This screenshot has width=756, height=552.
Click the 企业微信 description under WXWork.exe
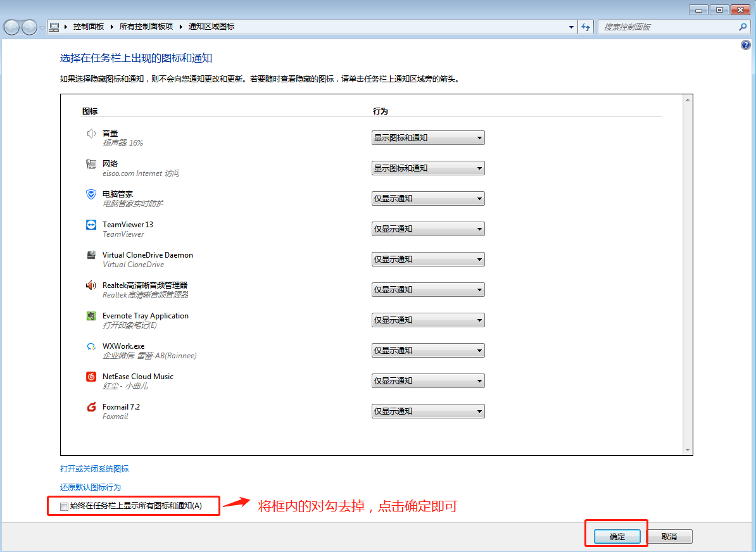tap(149, 355)
